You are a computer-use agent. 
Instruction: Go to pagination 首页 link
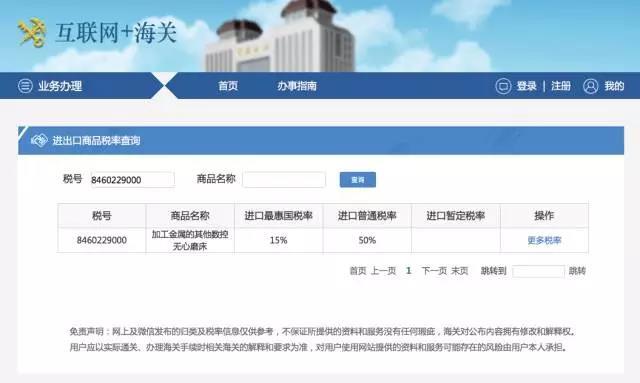pos(358,271)
